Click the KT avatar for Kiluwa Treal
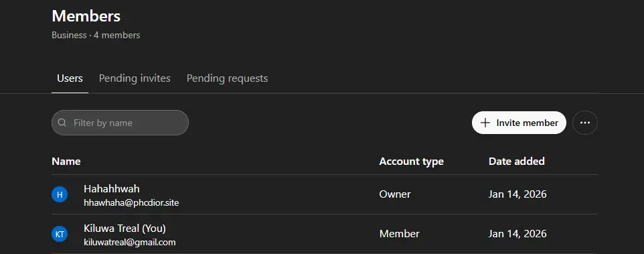This screenshot has width=644, height=254. click(x=60, y=234)
